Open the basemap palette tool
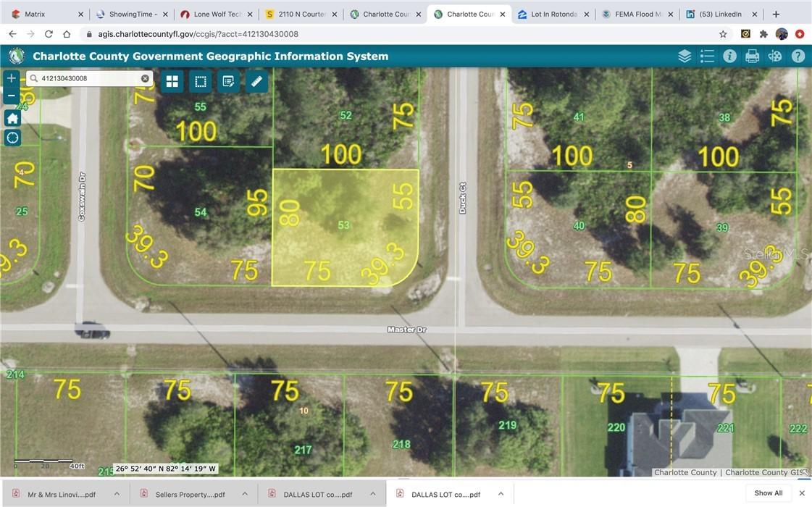This screenshot has height=507, width=812. (x=774, y=56)
